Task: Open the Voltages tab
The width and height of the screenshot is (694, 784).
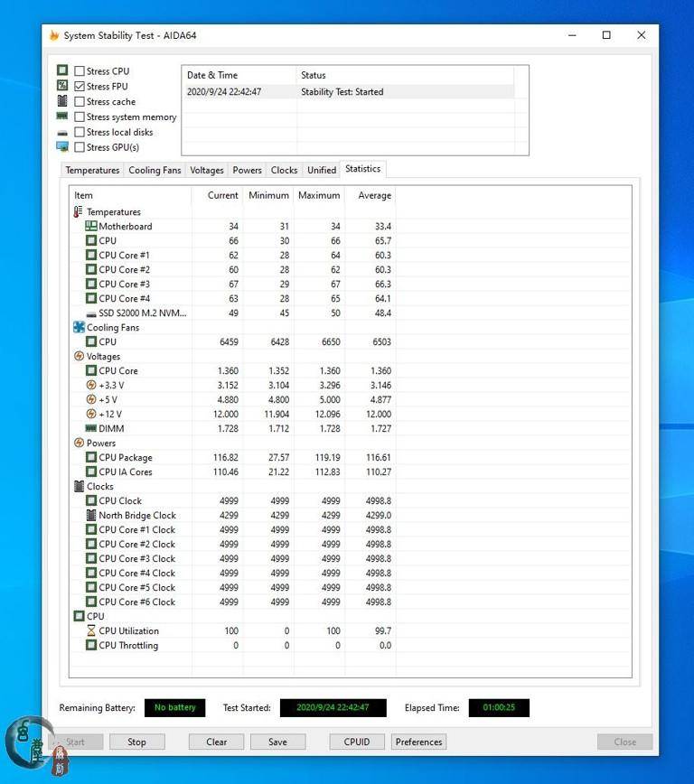Action: [x=207, y=170]
